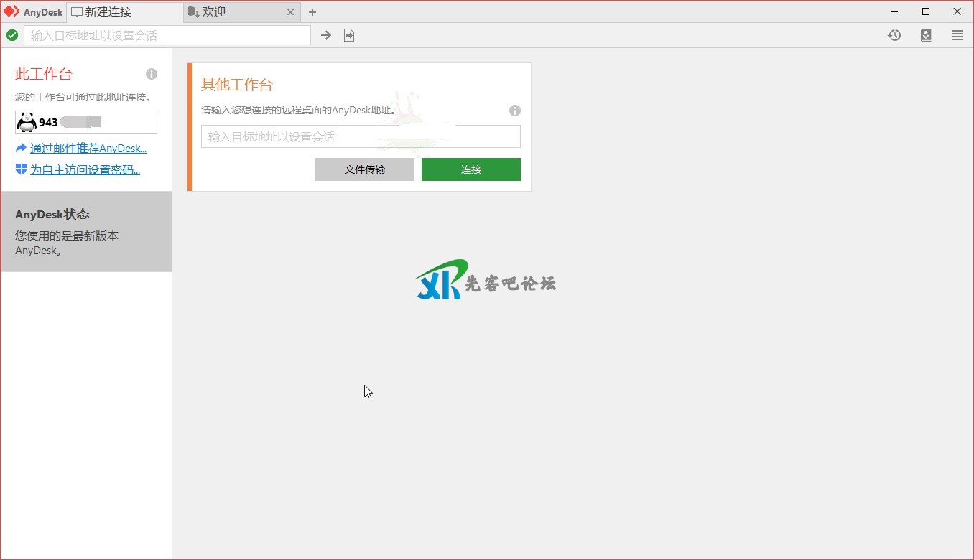
Task: Click the green connection status checkmark
Action: pos(12,34)
